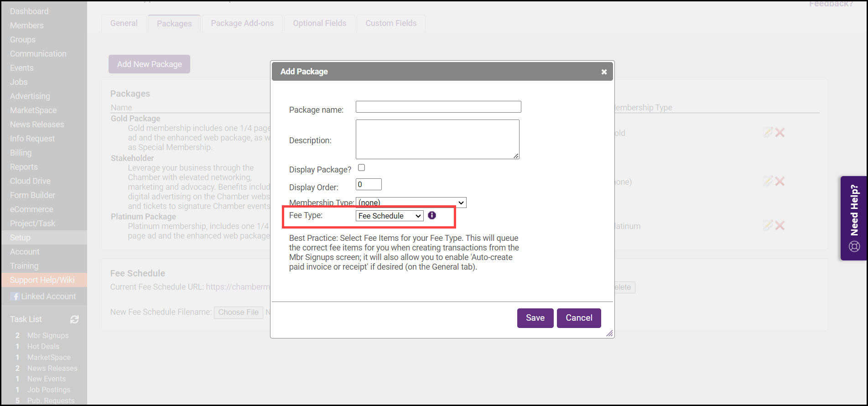
Task: Select the Display Order input box
Action: coord(369,184)
